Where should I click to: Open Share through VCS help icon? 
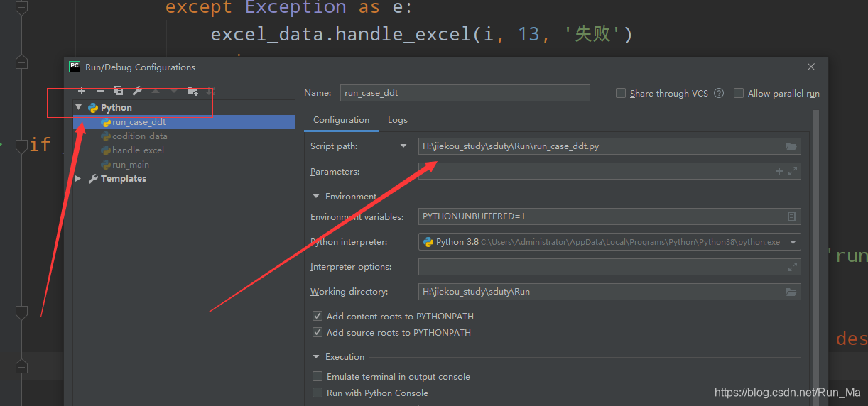pos(719,93)
